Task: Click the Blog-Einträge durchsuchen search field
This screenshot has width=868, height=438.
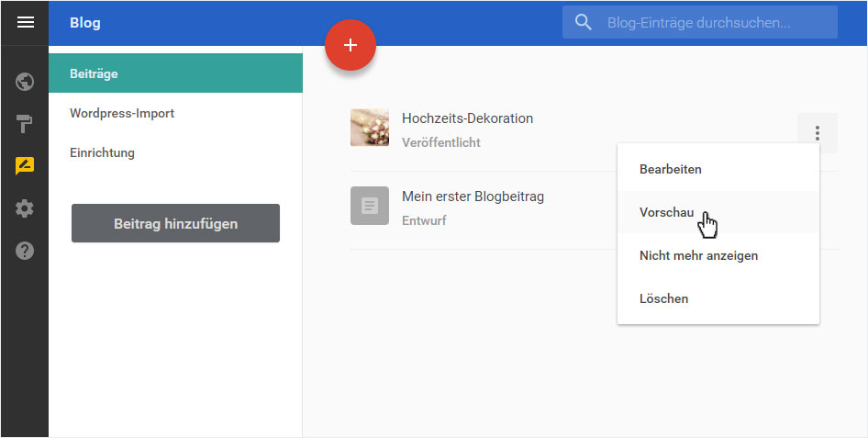Action: coord(700,23)
